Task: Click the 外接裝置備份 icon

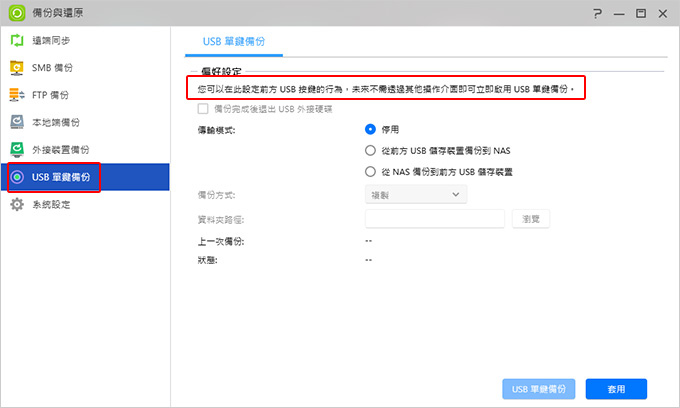Action: 17,150
